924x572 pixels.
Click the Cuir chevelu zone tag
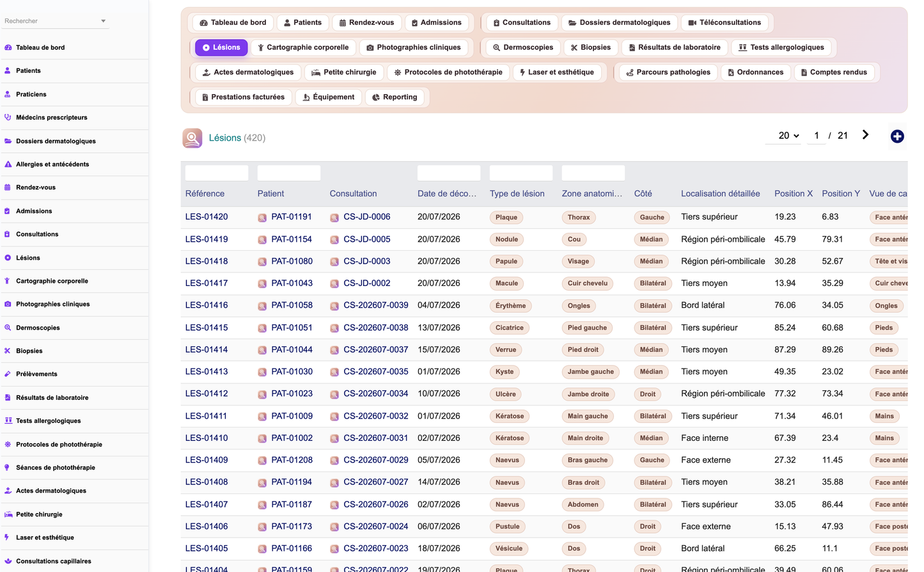(588, 283)
